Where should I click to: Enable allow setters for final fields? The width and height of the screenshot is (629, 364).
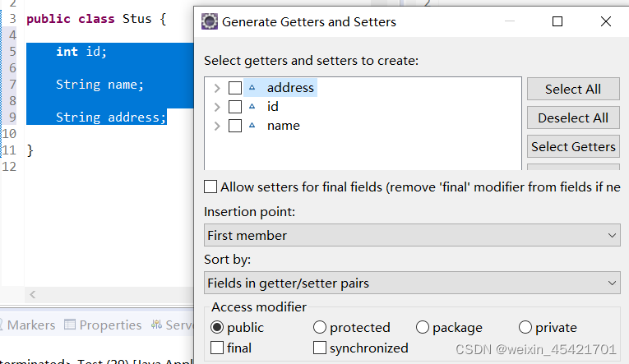coord(211,187)
